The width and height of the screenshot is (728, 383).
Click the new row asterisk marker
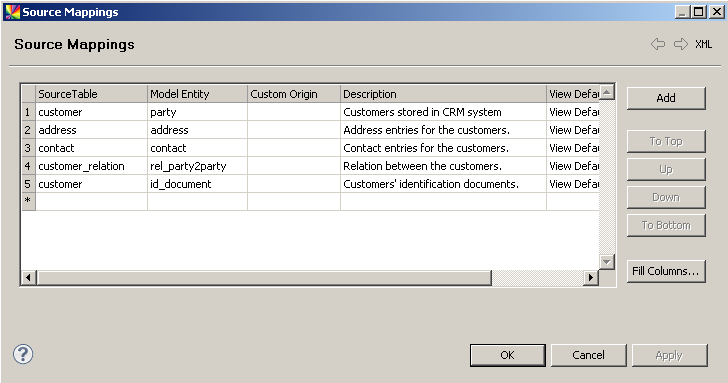pyautogui.click(x=28, y=201)
